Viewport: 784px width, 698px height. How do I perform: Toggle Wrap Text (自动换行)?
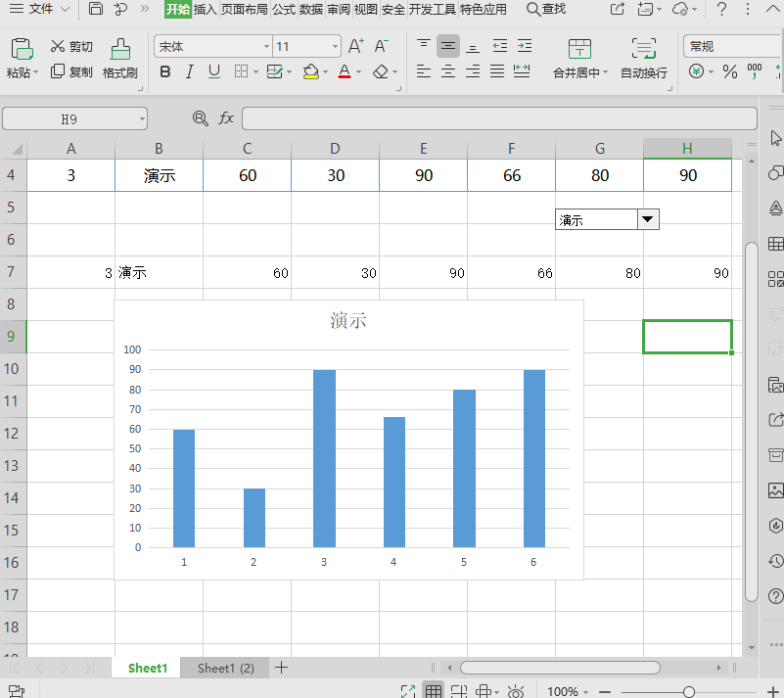pyautogui.click(x=643, y=58)
